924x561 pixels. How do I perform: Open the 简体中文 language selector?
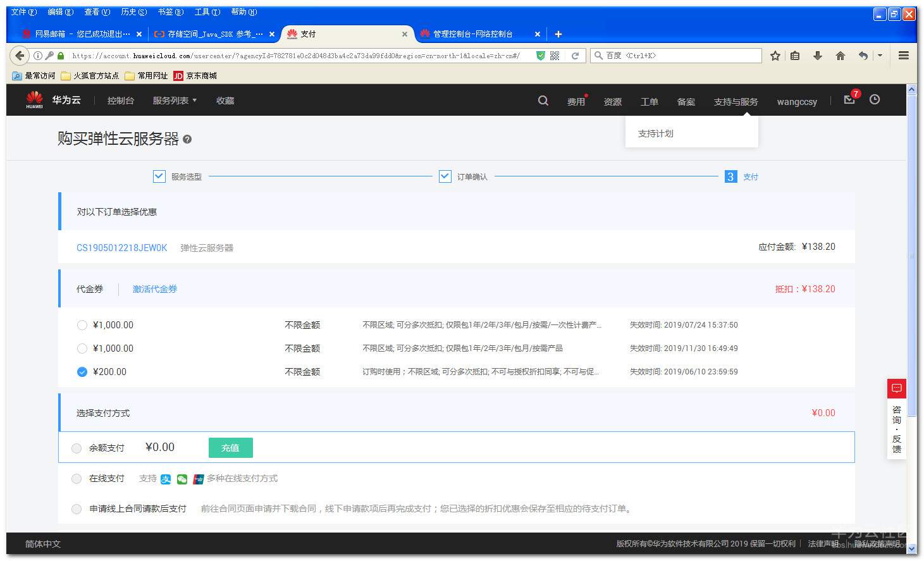43,544
